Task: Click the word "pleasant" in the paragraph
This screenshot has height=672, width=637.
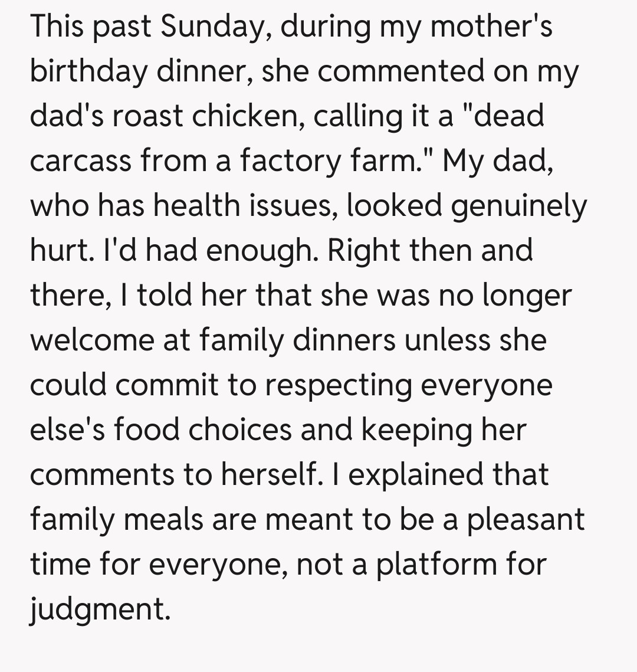Action: coord(525,520)
